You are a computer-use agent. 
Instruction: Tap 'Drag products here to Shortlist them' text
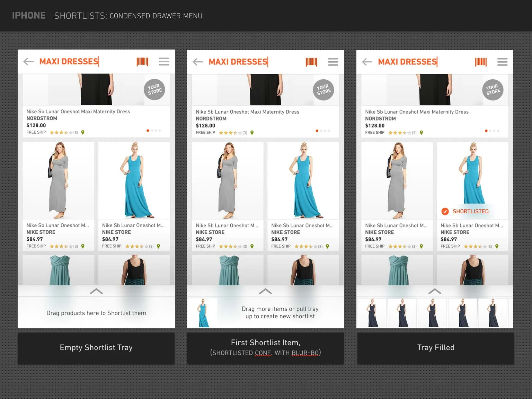tap(96, 313)
